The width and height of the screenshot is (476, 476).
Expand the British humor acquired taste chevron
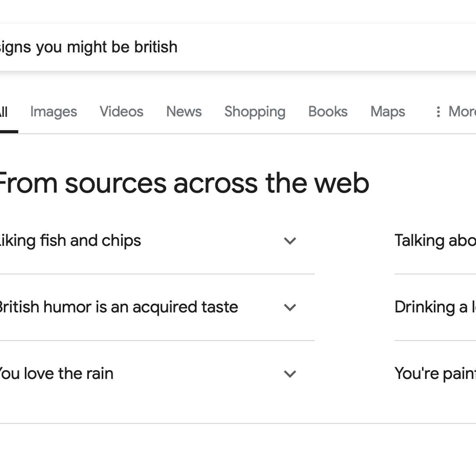click(x=290, y=307)
